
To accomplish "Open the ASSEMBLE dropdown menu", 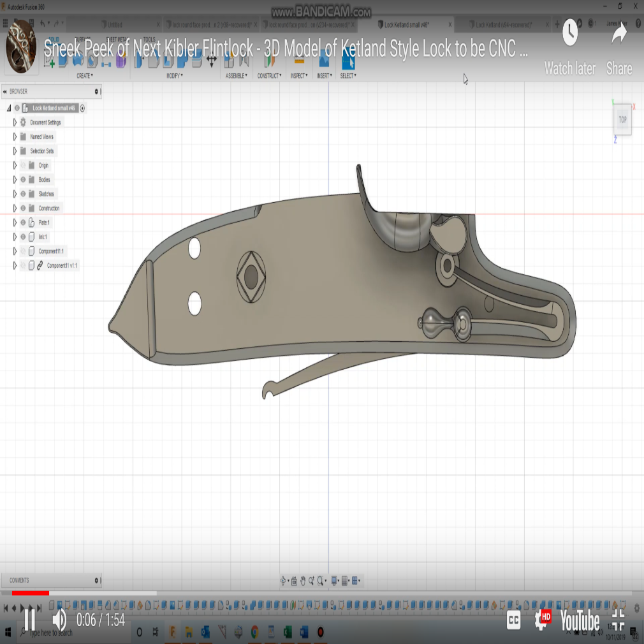I will [x=236, y=76].
